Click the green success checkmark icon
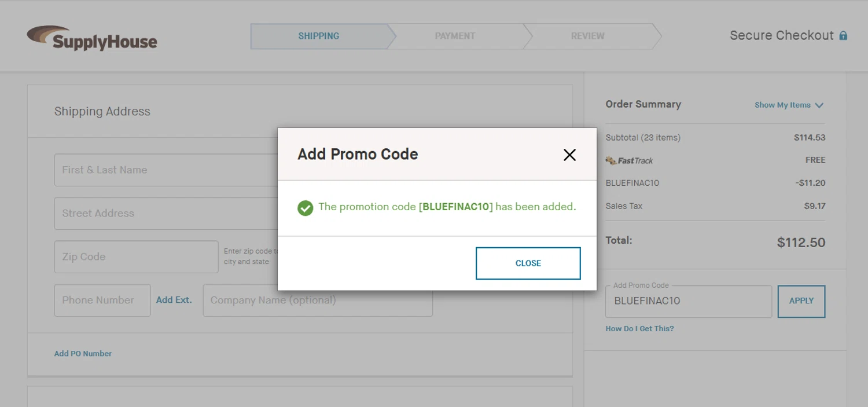Screen dimensions: 868x407 click(305, 207)
